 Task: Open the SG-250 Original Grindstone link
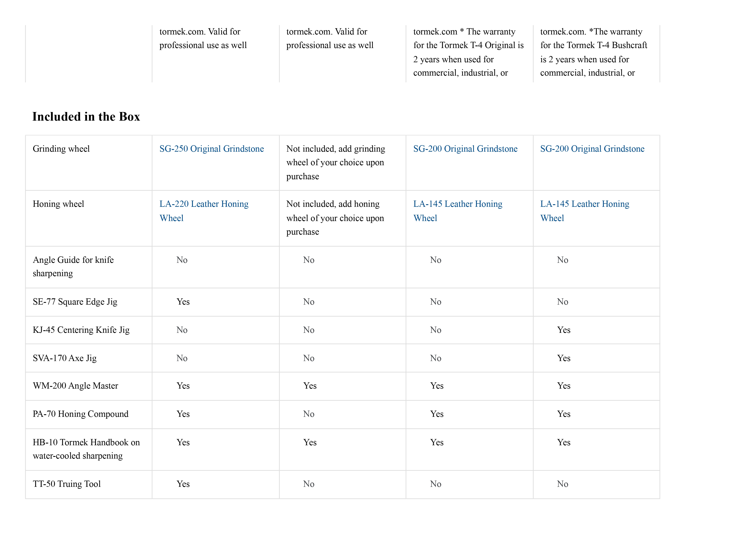[x=211, y=149]
